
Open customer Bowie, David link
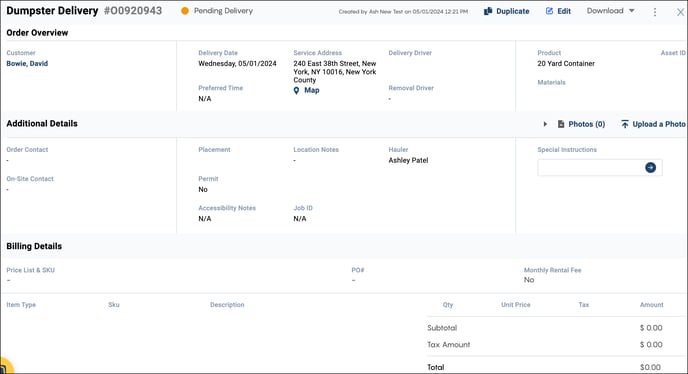[27, 64]
